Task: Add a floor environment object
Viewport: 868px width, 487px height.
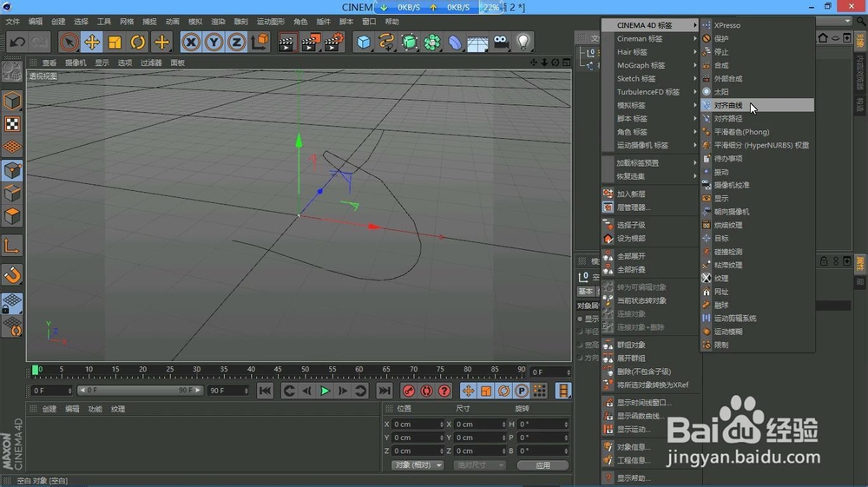Action: [x=477, y=42]
